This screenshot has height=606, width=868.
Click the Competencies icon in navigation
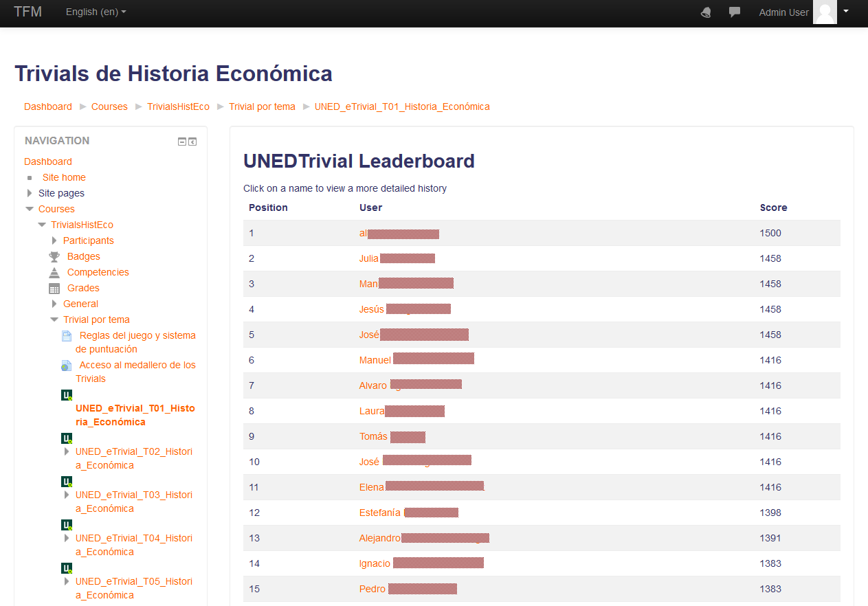click(x=54, y=273)
